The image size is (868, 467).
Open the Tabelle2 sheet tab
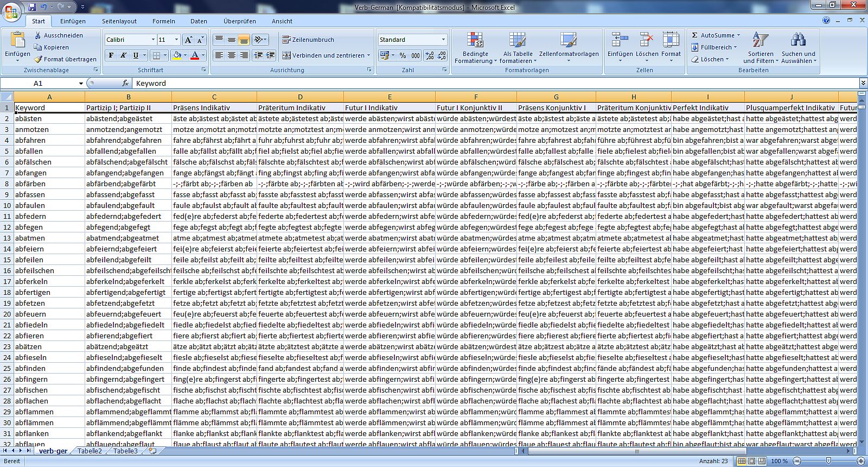coord(90,451)
